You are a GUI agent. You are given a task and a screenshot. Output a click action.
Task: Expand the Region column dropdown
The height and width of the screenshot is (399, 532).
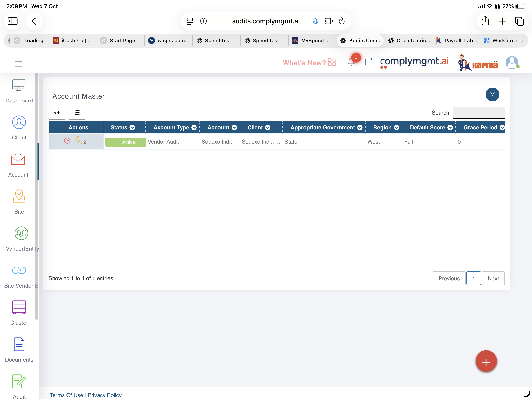pyautogui.click(x=397, y=128)
